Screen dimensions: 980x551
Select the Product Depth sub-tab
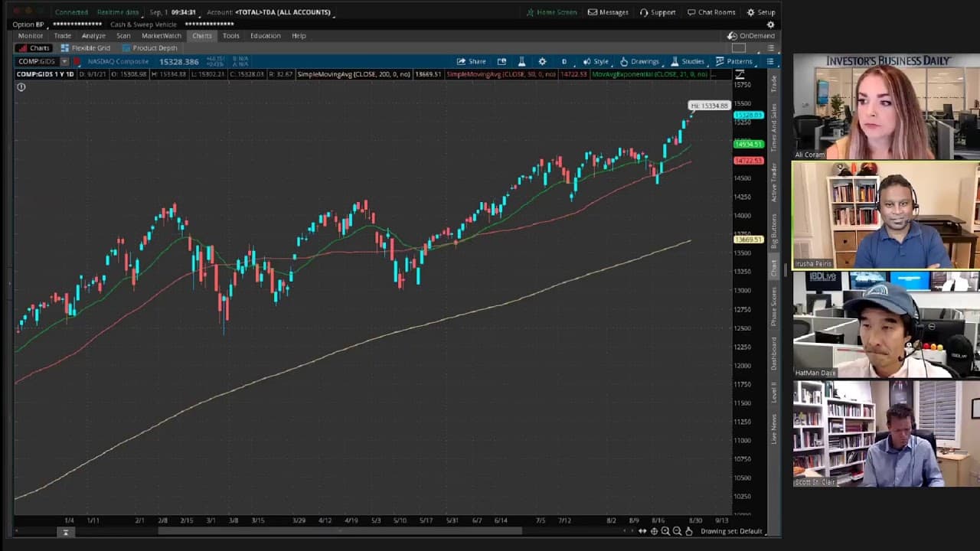coord(149,48)
